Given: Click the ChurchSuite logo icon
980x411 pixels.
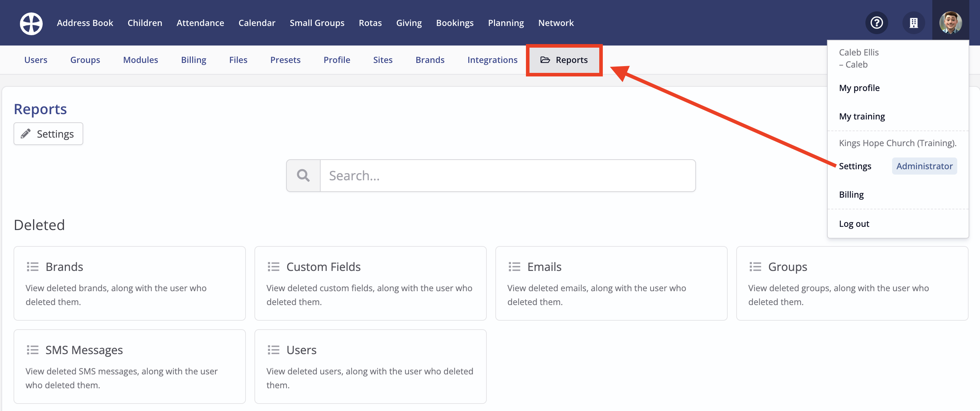Looking at the screenshot, I should 31,23.
